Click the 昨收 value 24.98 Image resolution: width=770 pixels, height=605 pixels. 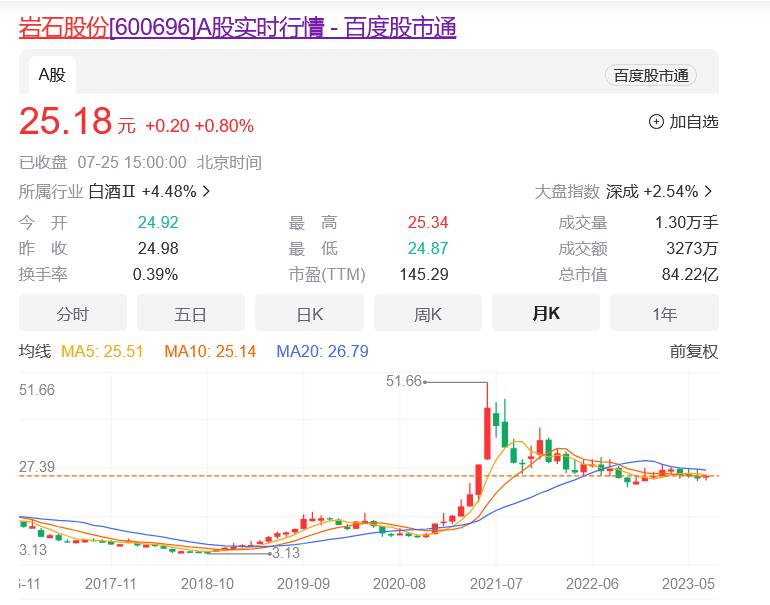point(158,248)
